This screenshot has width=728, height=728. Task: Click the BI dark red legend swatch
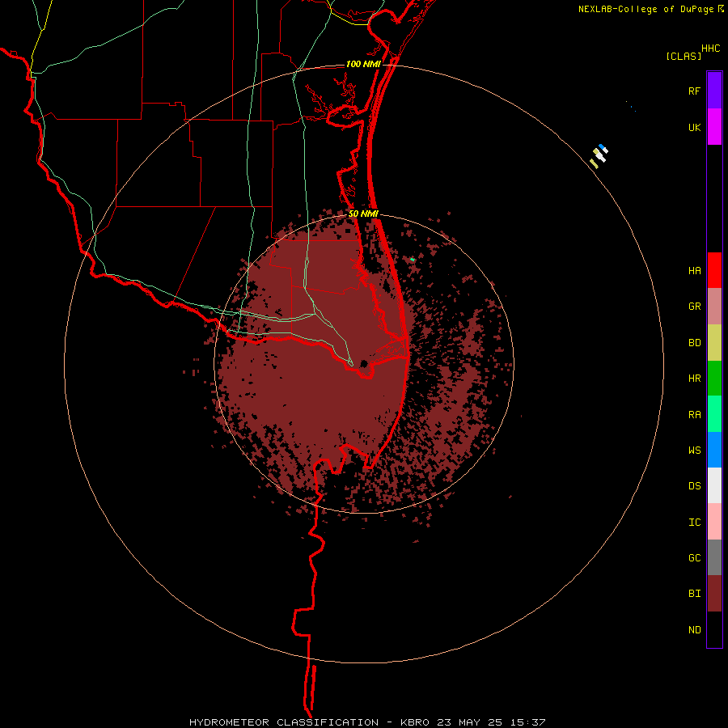pos(714,594)
